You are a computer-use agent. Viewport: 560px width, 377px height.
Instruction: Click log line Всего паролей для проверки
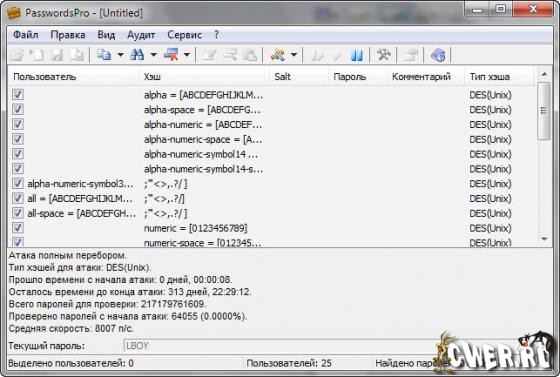click(x=107, y=304)
